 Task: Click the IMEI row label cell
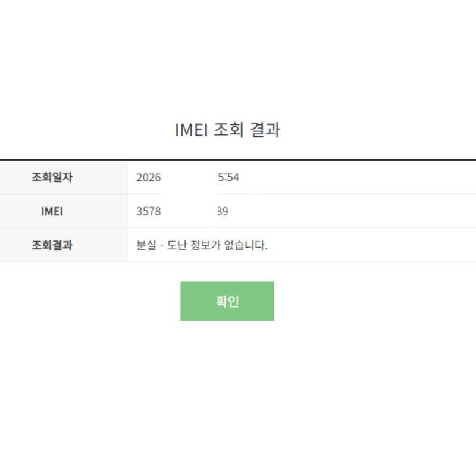tap(52, 211)
